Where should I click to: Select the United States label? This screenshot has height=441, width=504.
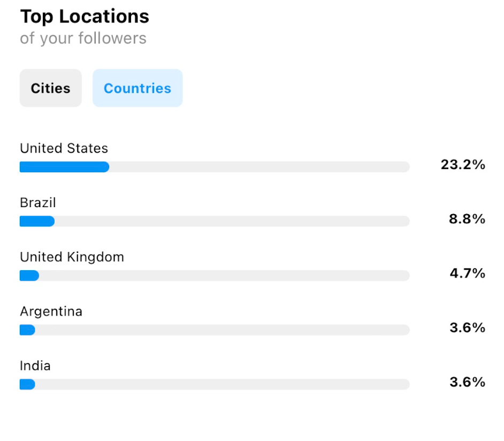pyautogui.click(x=64, y=148)
